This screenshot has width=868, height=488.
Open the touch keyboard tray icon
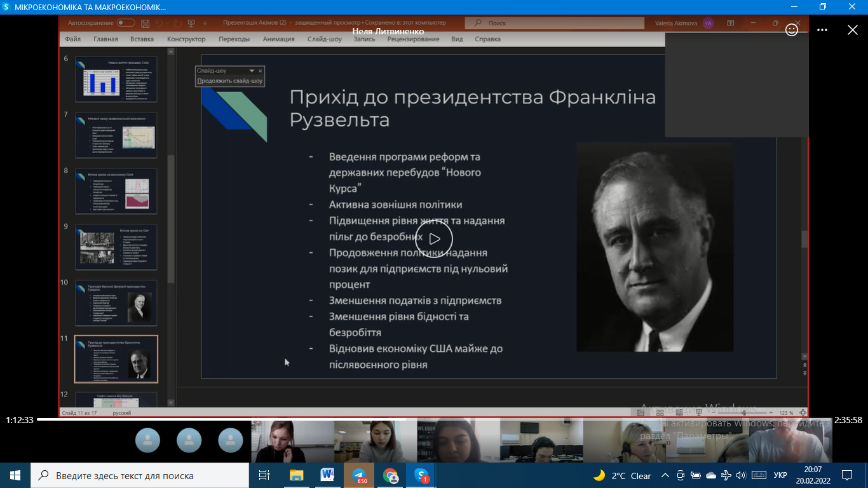(759, 475)
